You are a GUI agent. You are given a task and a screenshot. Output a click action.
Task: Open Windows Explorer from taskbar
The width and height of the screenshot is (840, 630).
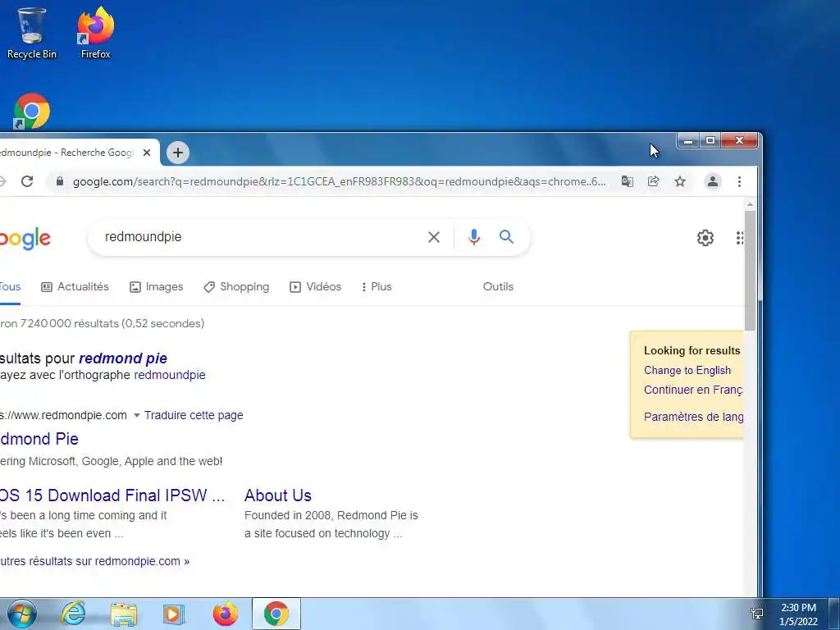[124, 614]
